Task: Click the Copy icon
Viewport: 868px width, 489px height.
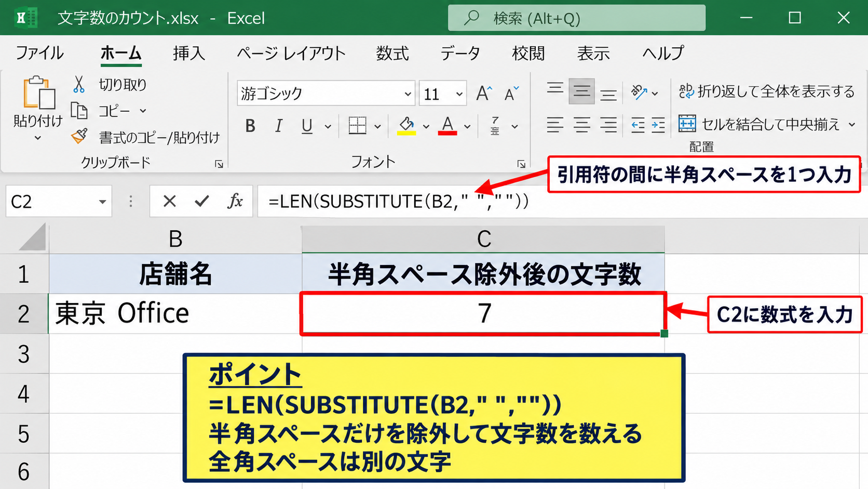Action: pos(79,111)
